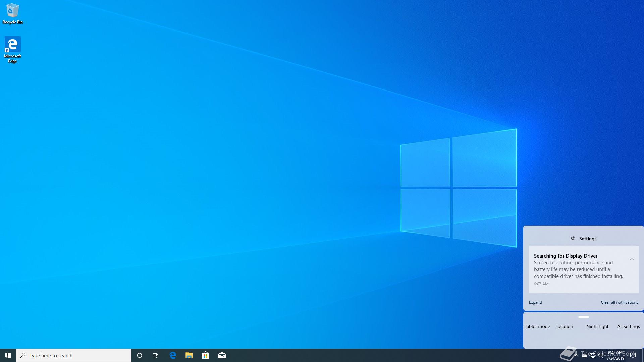Toggle the Action Center notification icon
The width and height of the screenshot is (644, 362).
[633, 355]
